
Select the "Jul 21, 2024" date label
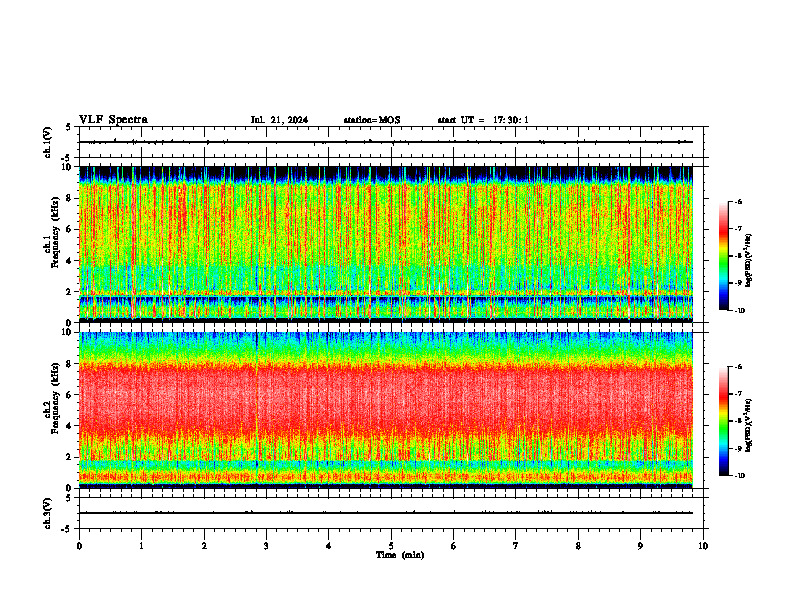279,120
